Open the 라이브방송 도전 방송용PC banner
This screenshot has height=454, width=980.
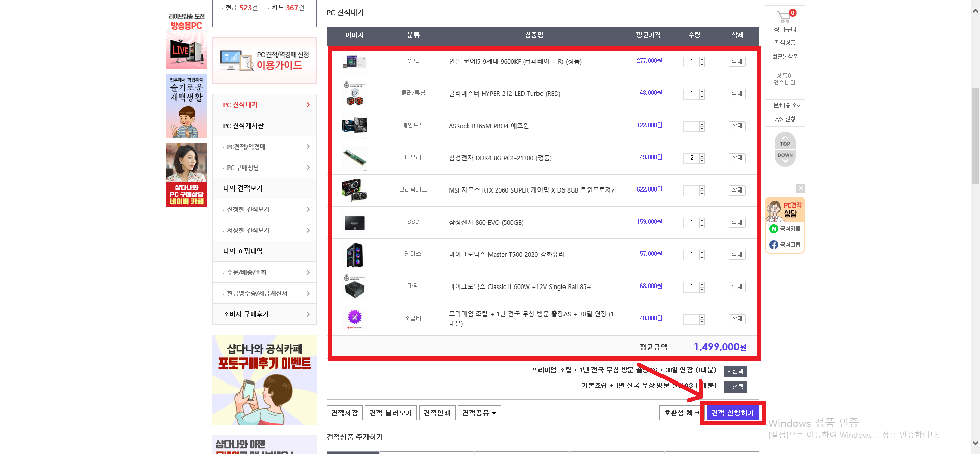[187, 41]
